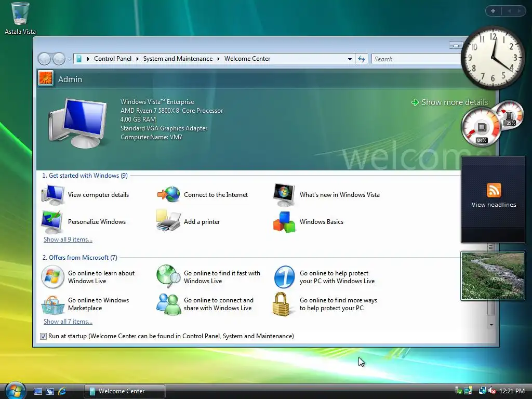Click Show more details link
The height and width of the screenshot is (399, 532).
click(x=450, y=102)
